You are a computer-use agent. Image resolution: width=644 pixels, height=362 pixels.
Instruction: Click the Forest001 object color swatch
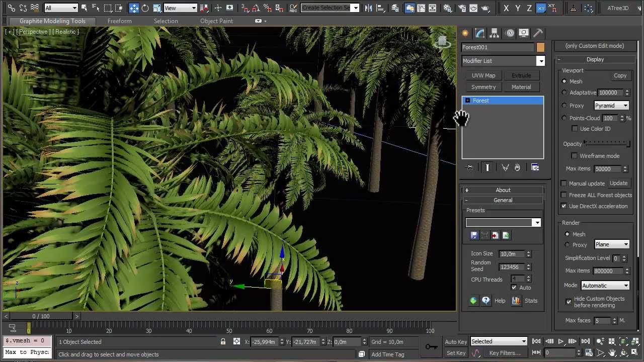click(540, 47)
